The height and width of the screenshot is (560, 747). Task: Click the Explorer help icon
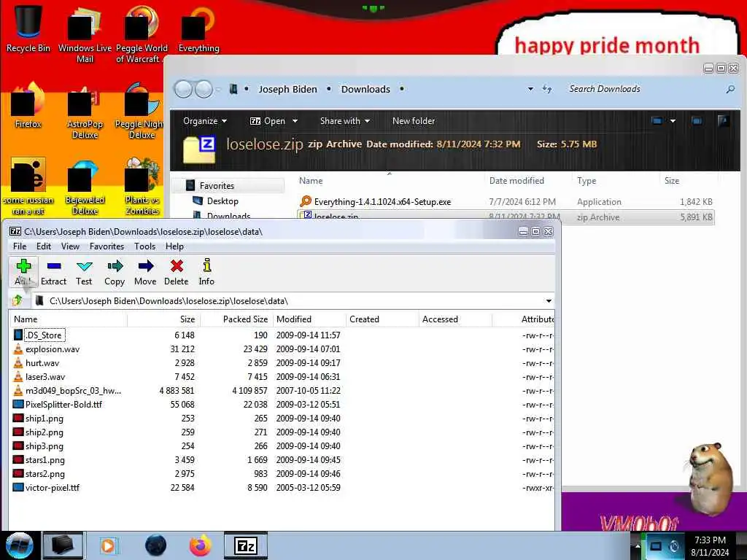[723, 121]
